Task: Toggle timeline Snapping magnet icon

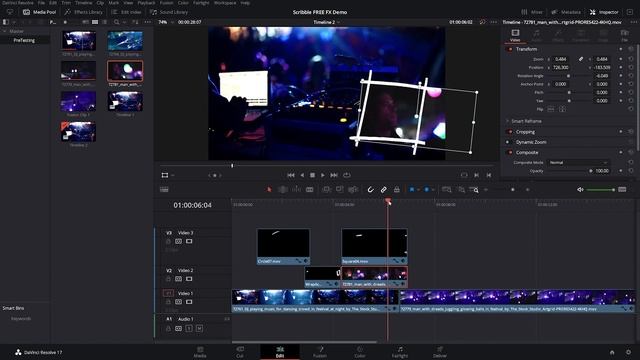Action: [370, 189]
